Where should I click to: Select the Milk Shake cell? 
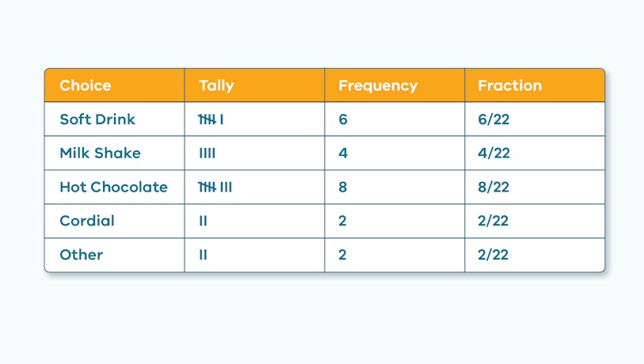point(100,154)
